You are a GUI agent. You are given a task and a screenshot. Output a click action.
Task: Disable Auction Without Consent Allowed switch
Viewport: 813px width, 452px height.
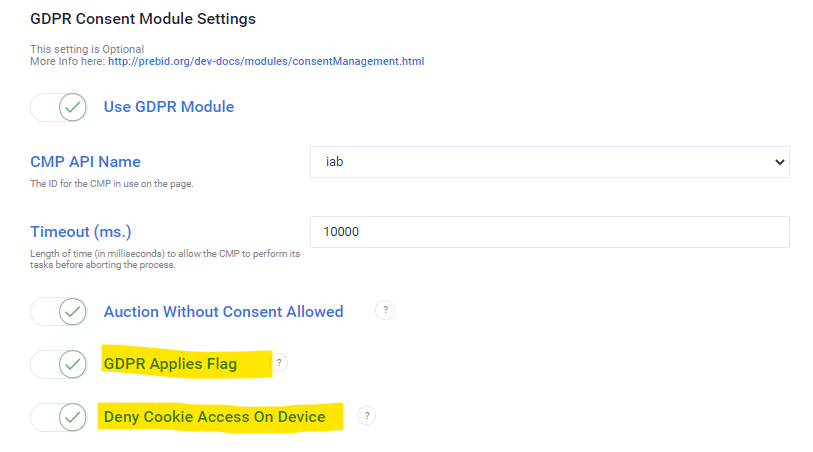[x=60, y=312]
